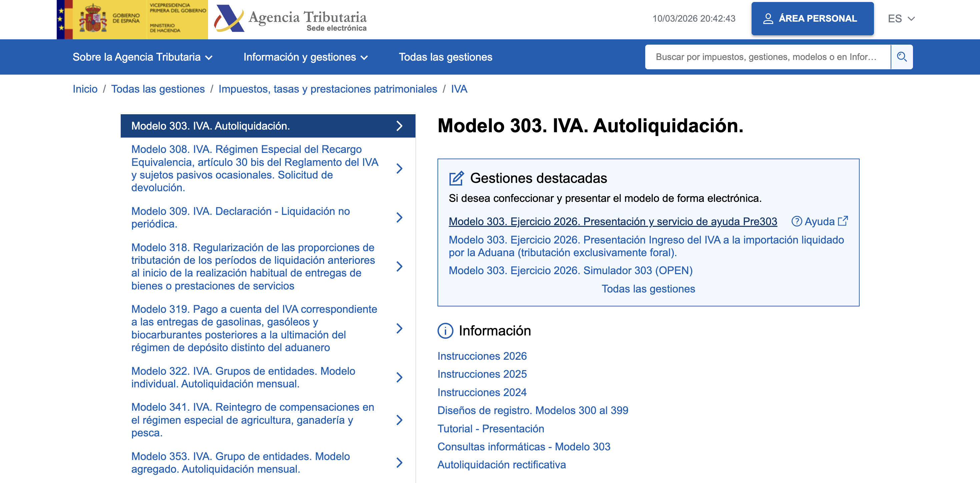This screenshot has height=483, width=980.
Task: Click chevron next to Modelo 318 entry
Action: [399, 266]
